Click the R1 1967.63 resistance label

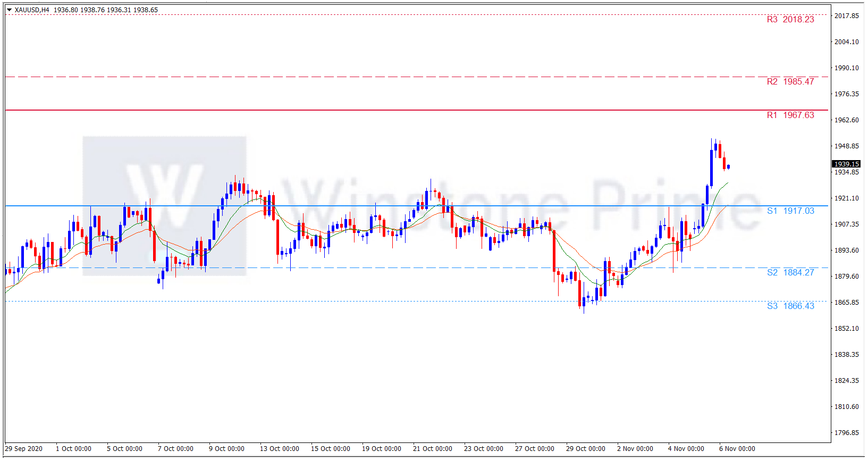790,115
